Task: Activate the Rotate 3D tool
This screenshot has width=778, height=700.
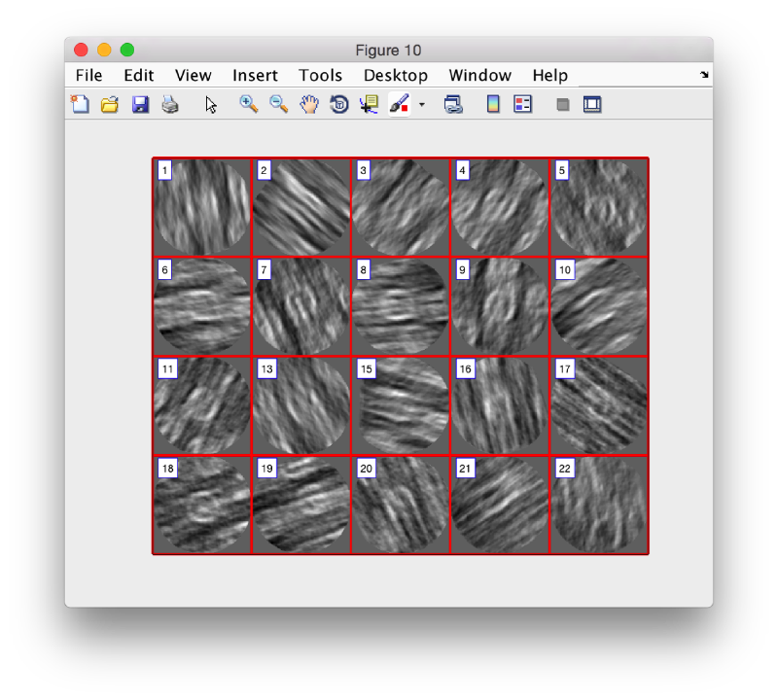Action: pyautogui.click(x=338, y=104)
